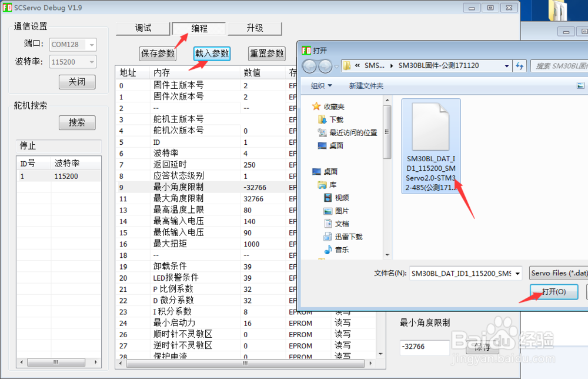
Task: Click the 波特率 column header in servo list
Action: 75,163
